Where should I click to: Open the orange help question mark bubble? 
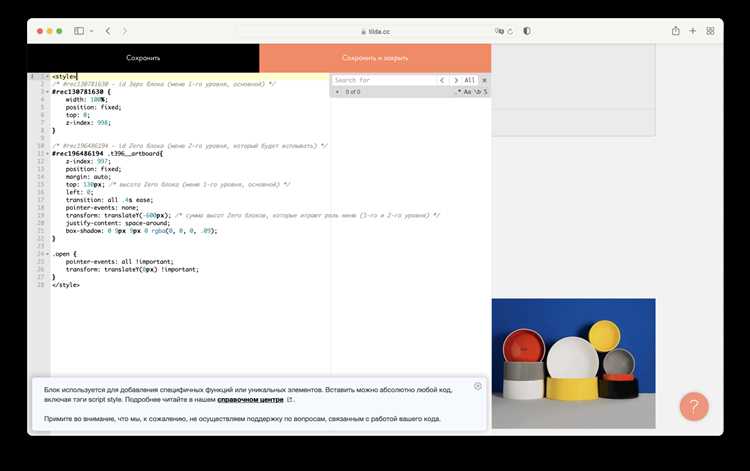pyautogui.click(x=693, y=406)
